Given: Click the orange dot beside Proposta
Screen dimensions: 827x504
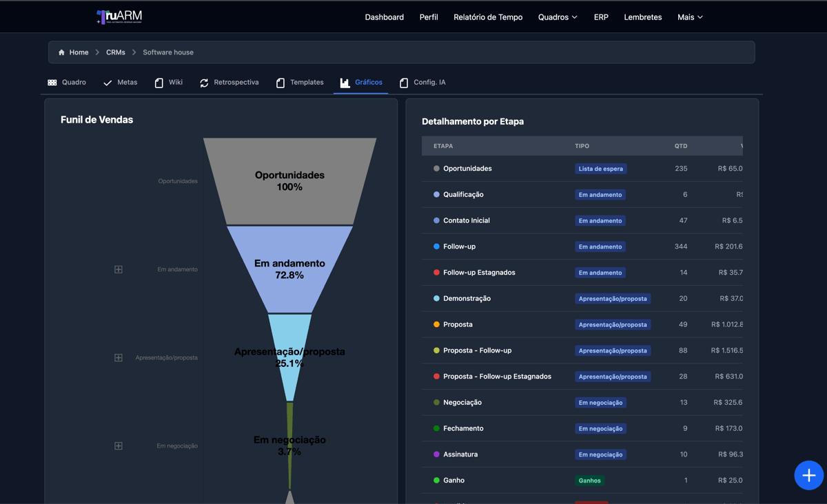Looking at the screenshot, I should click(436, 324).
